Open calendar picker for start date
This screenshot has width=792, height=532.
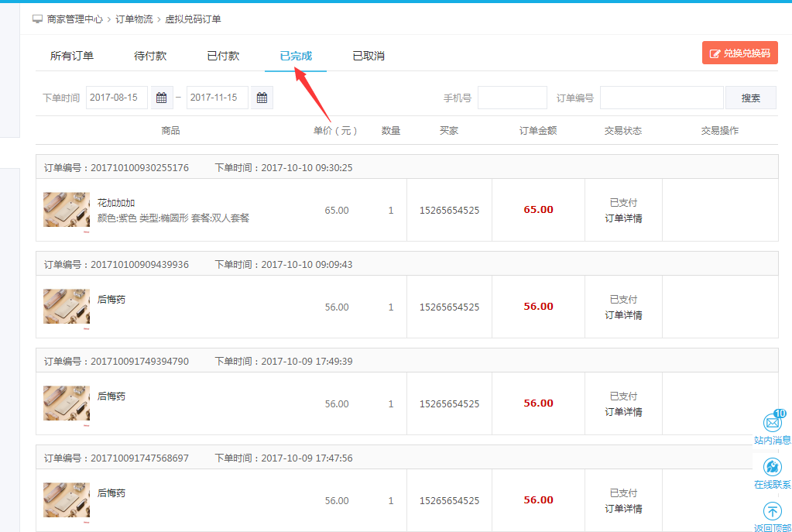click(161, 98)
